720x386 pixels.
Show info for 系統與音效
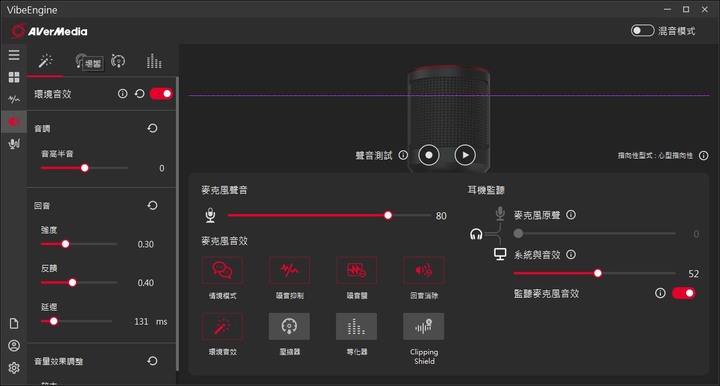[571, 254]
